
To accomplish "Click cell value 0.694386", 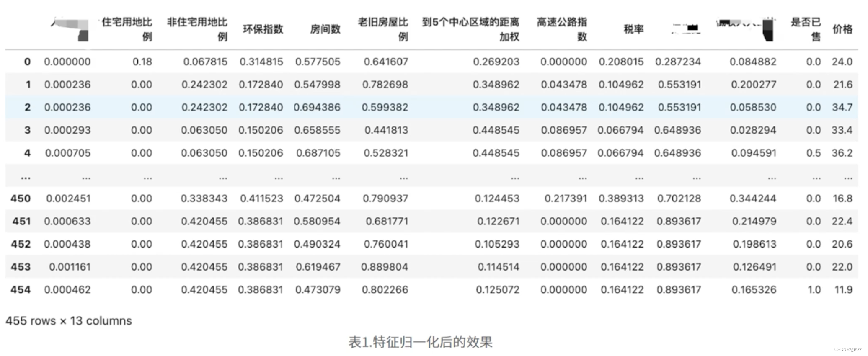I will (317, 108).
